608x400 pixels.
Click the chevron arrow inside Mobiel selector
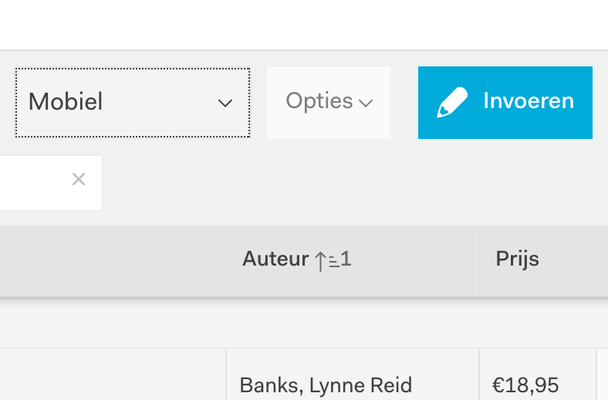point(225,103)
